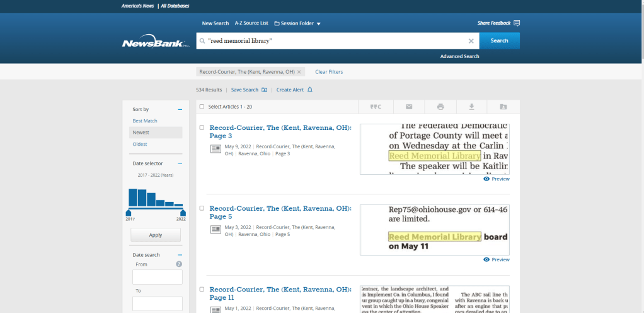Open Advanced Search link

point(459,56)
